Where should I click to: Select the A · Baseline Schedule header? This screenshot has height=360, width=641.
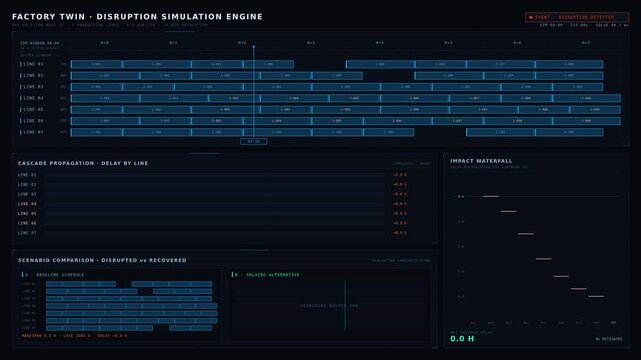(54, 275)
